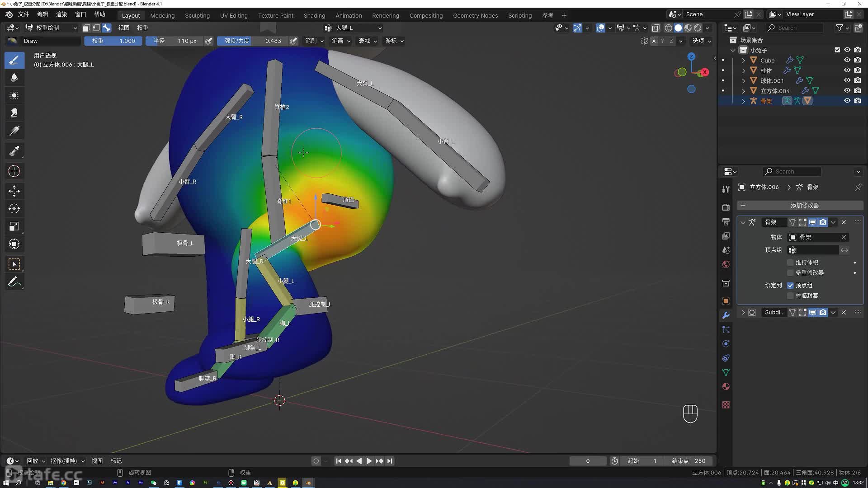Open the Physics properties tab
Image resolution: width=868 pixels, height=488 pixels.
click(x=726, y=344)
